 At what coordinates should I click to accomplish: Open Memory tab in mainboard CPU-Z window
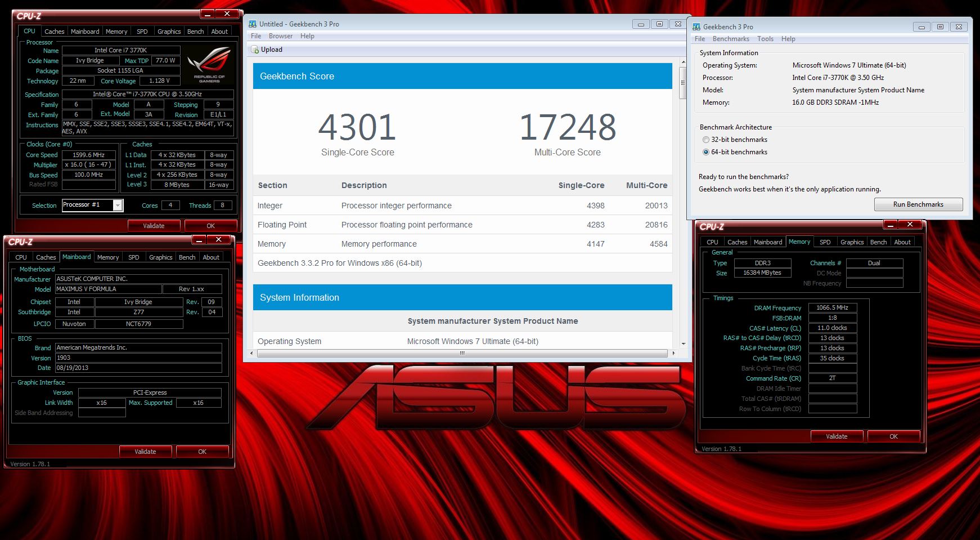[108, 257]
